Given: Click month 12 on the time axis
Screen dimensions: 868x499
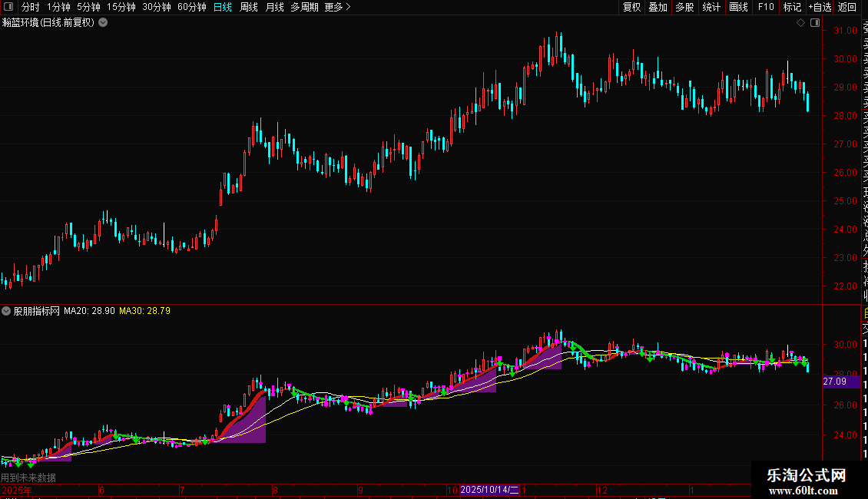Looking at the screenshot, I should pyautogui.click(x=602, y=490).
